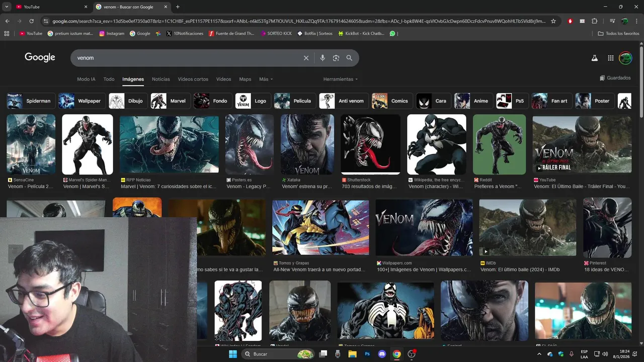Screen dimensions: 644x362
Task: Open Chrome extensions puzzle icon
Action: (x=594, y=21)
